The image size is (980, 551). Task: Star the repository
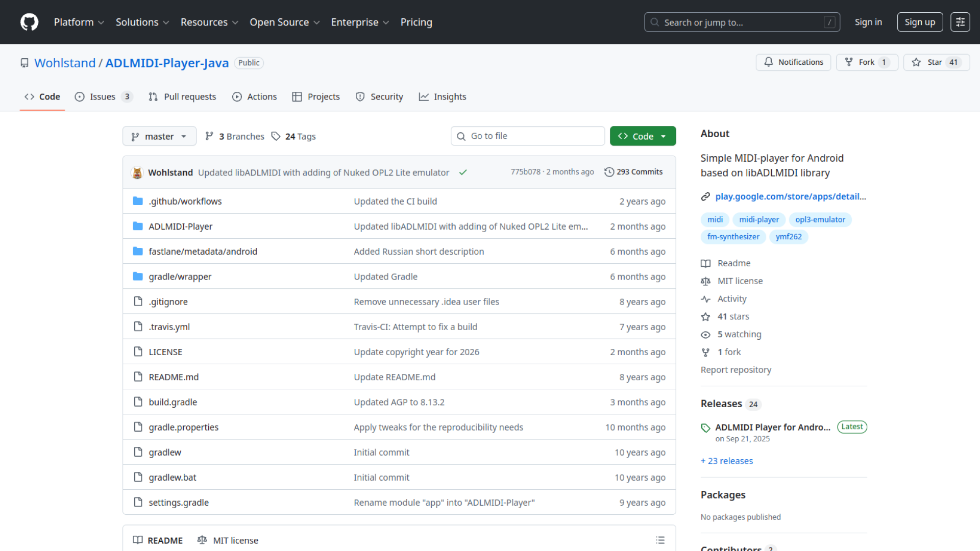click(x=936, y=62)
